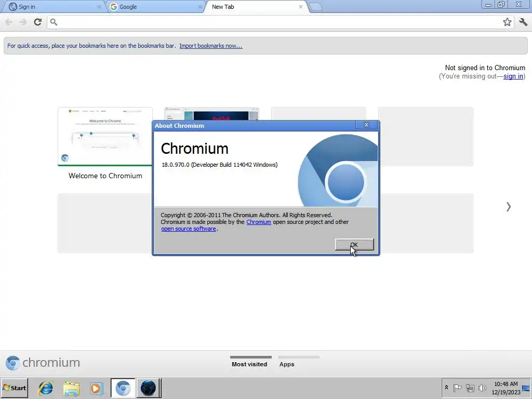Image resolution: width=532 pixels, height=399 pixels.
Task: Go forward using the forward arrow
Action: pyautogui.click(x=23, y=22)
